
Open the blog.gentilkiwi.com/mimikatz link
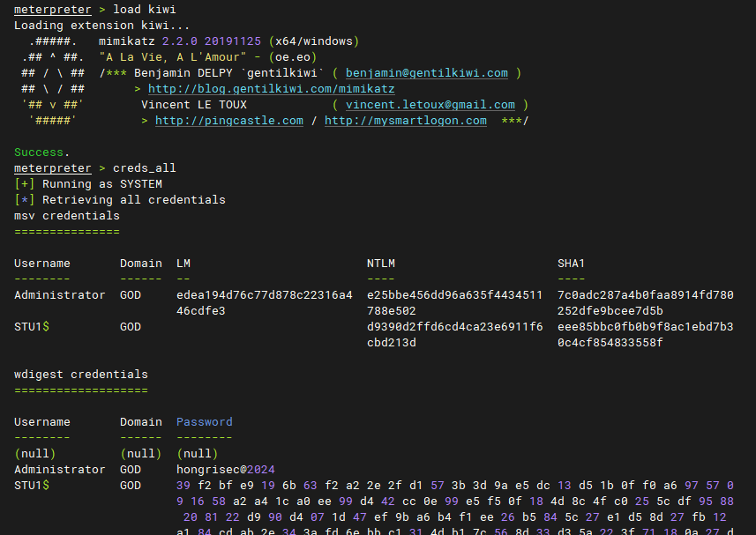click(x=272, y=89)
